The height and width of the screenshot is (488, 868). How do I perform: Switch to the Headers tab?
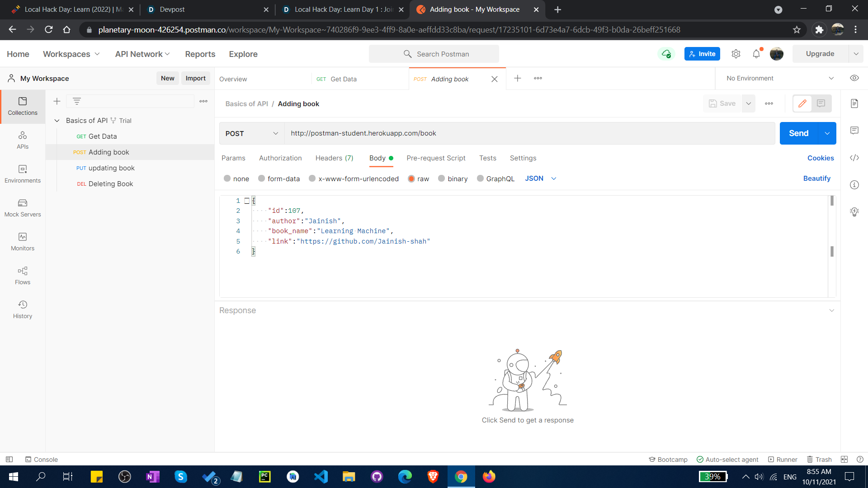click(334, 158)
